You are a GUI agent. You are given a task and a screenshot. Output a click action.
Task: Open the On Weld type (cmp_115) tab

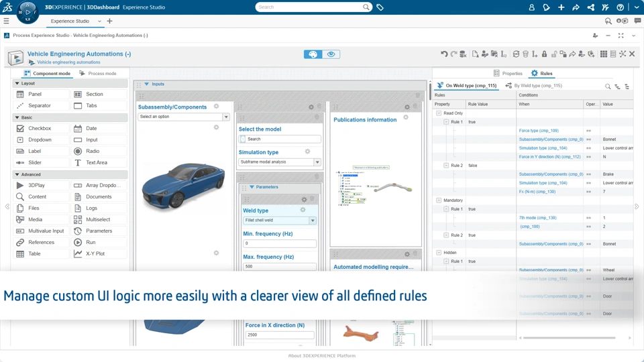click(x=467, y=86)
